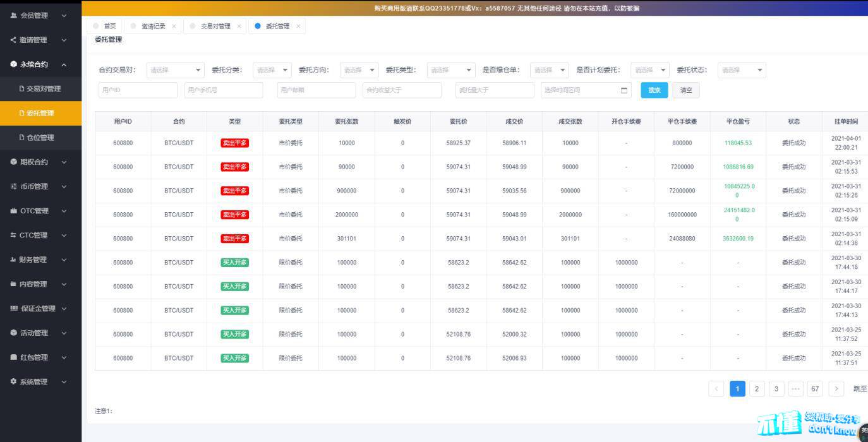Close the 邀请记录 tab

pos(174,27)
